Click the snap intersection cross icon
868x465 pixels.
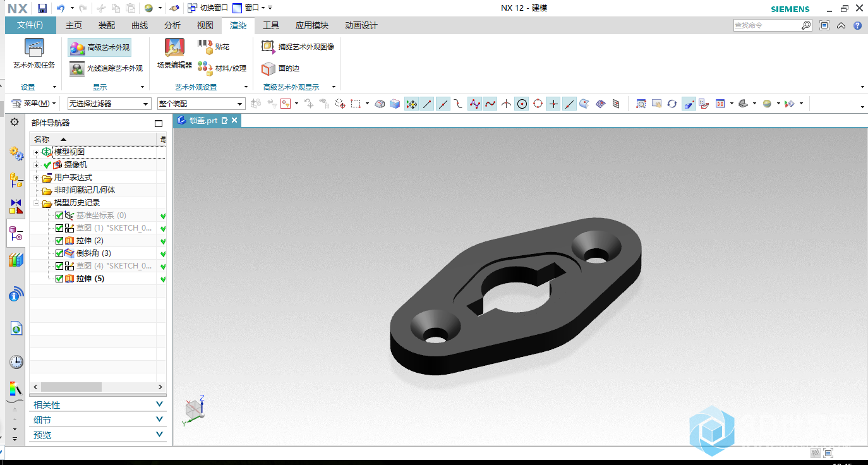point(553,104)
